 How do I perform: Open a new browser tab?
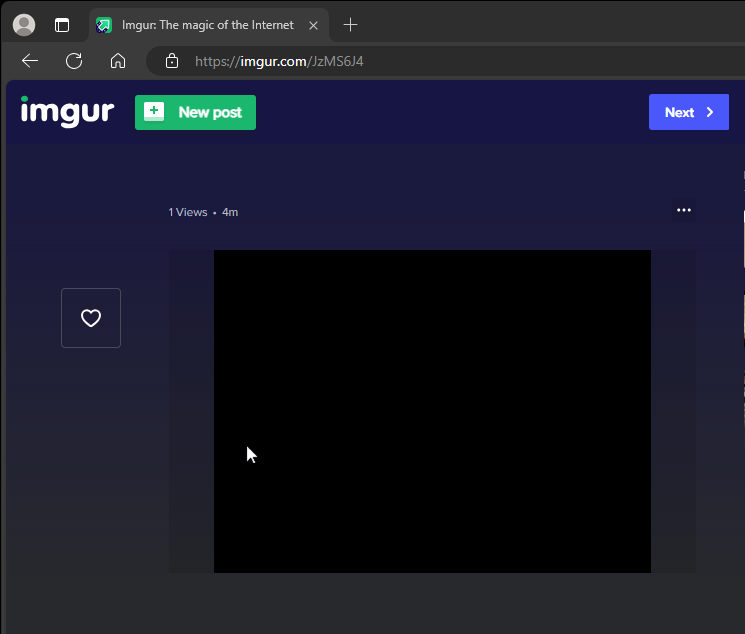point(350,25)
